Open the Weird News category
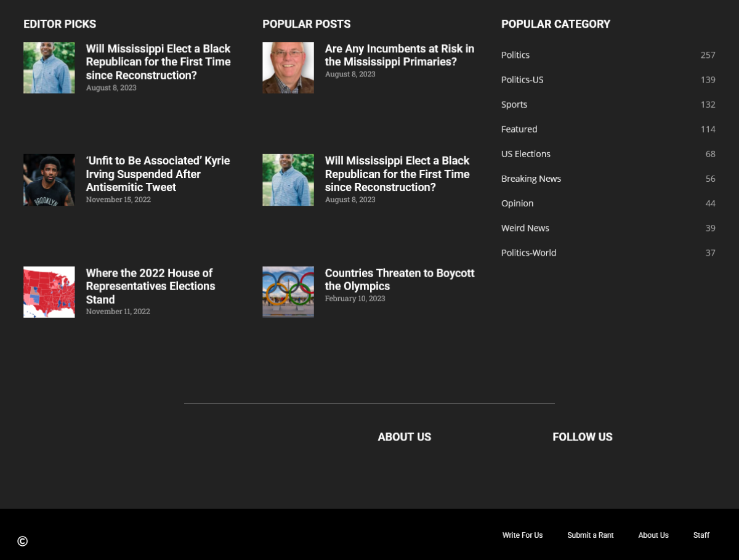 pos(525,227)
